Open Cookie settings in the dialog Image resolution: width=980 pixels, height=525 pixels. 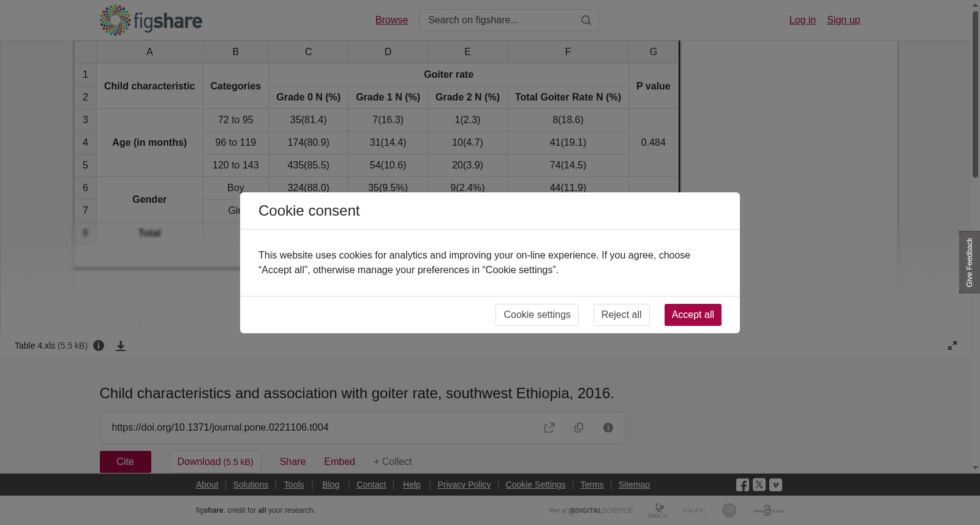point(537,315)
